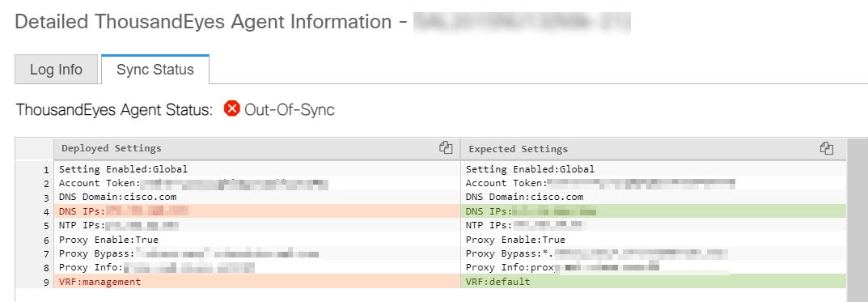
Task: Click the Deployed Settings column header
Action: point(257,148)
